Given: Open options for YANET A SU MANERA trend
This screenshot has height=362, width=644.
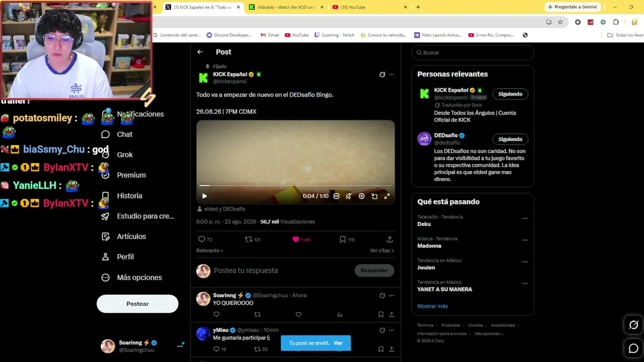Looking at the screenshot, I should 525,284.
